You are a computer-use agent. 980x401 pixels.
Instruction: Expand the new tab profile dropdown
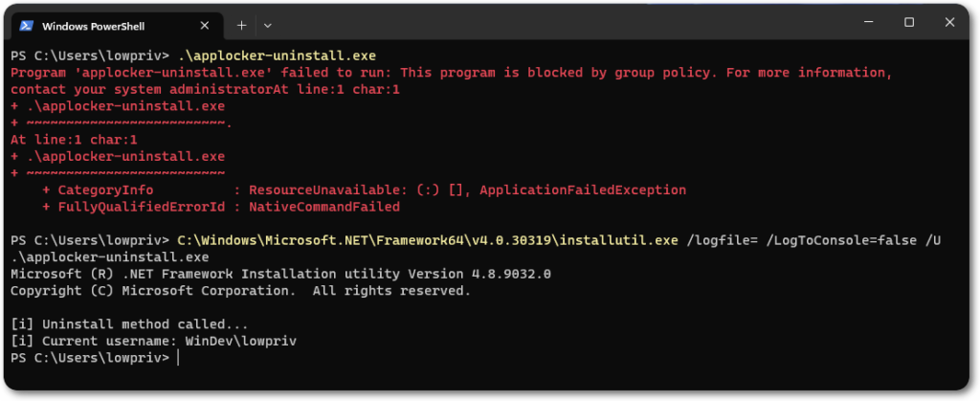tap(268, 24)
